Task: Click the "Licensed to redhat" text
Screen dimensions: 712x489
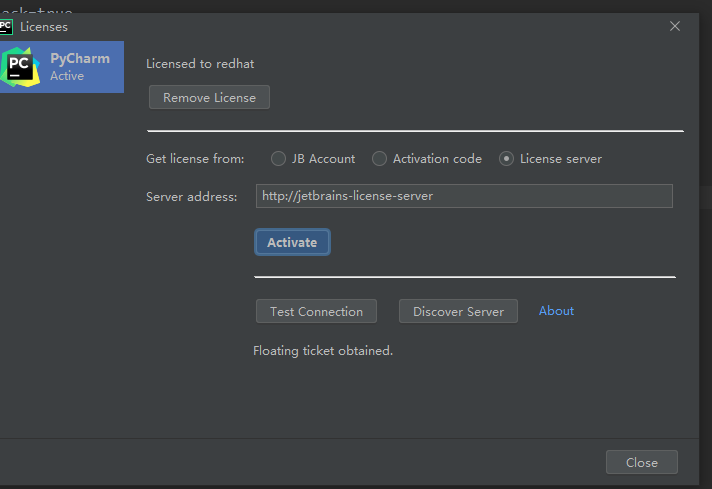Action: click(200, 64)
